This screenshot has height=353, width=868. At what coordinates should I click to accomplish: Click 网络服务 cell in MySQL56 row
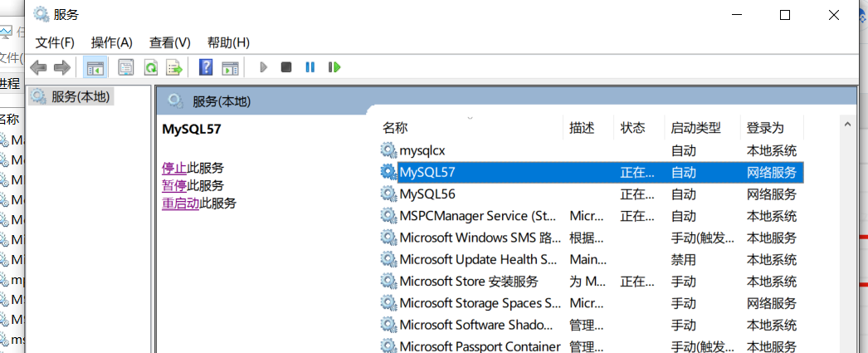[771, 194]
